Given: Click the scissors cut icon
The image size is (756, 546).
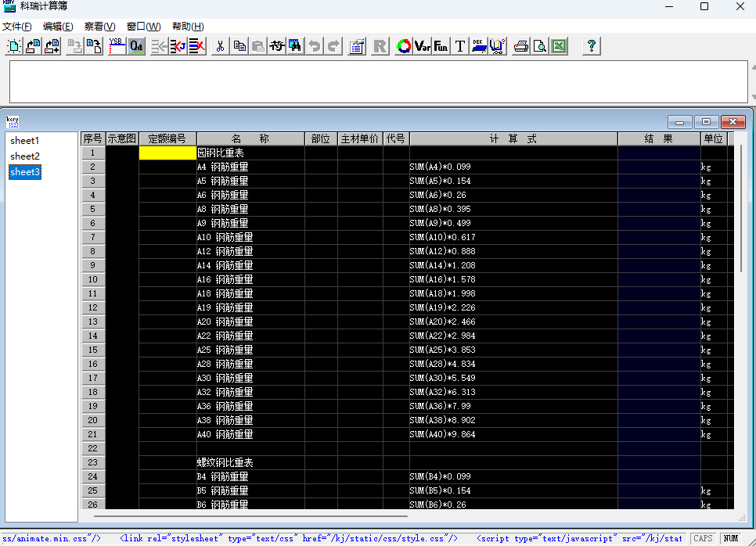Looking at the screenshot, I should [x=220, y=46].
